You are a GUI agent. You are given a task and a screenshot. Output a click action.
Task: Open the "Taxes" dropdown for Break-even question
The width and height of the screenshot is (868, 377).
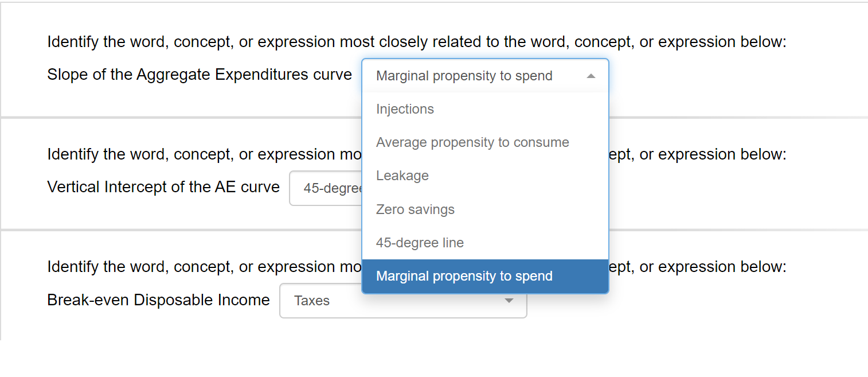coord(403,301)
